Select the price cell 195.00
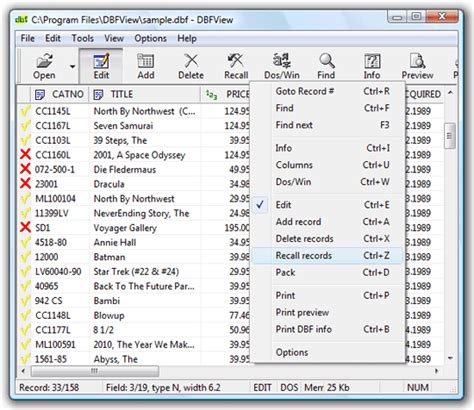 coord(225,228)
